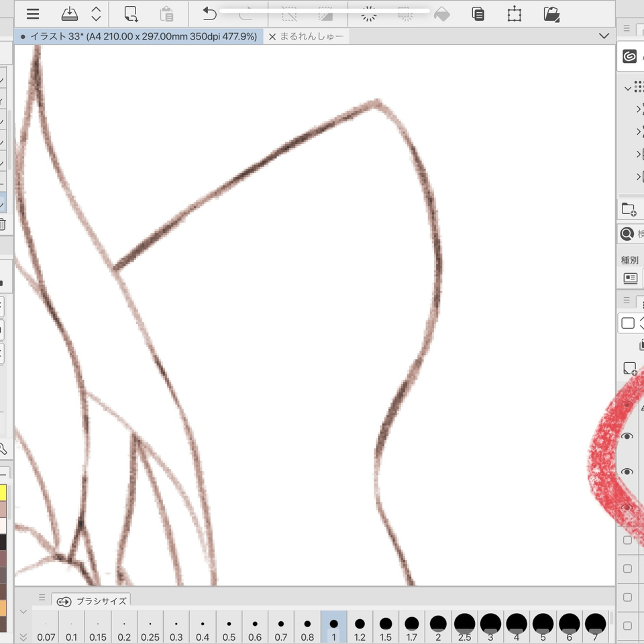Tap the 種別 filter button in the material panel
The image size is (644, 644).
click(x=629, y=277)
